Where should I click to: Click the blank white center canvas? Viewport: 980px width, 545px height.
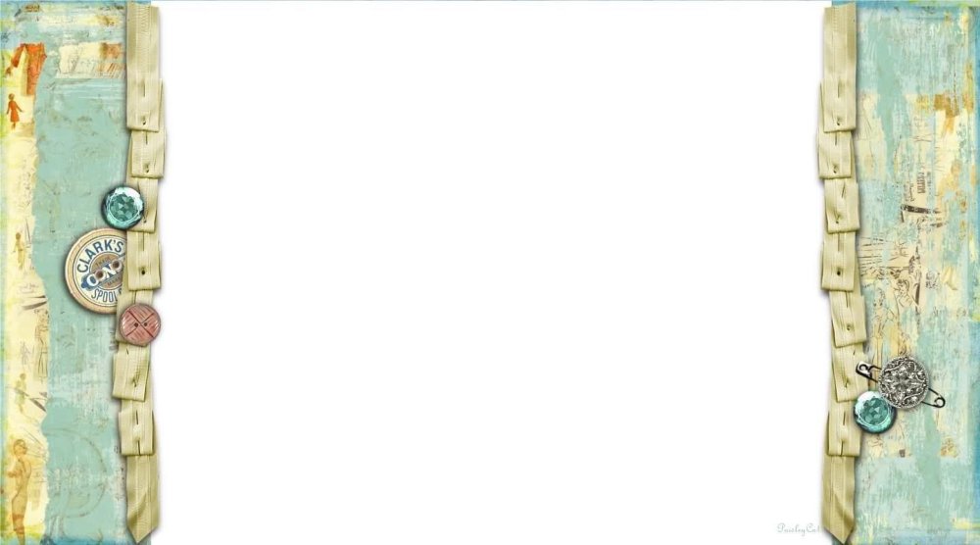click(491, 272)
